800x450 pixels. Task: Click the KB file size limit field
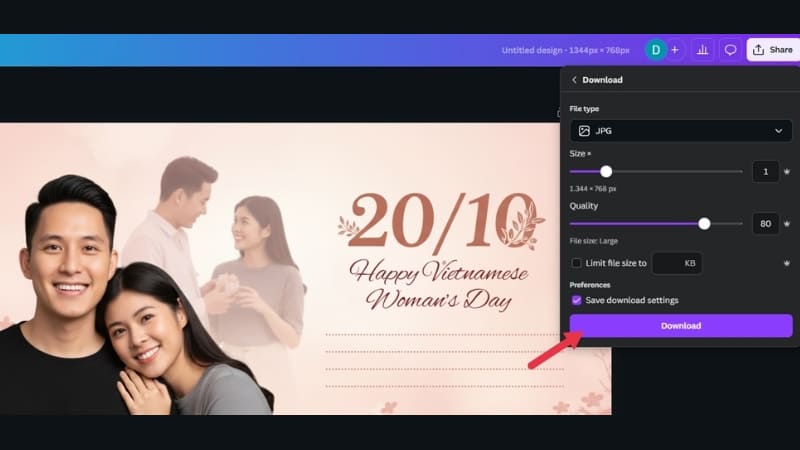click(677, 263)
